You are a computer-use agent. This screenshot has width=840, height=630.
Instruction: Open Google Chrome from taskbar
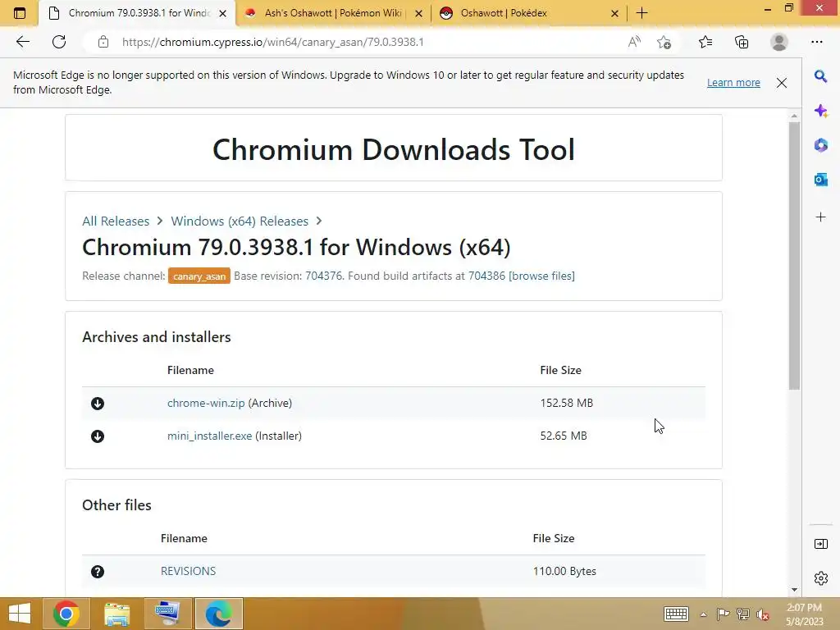point(66,614)
